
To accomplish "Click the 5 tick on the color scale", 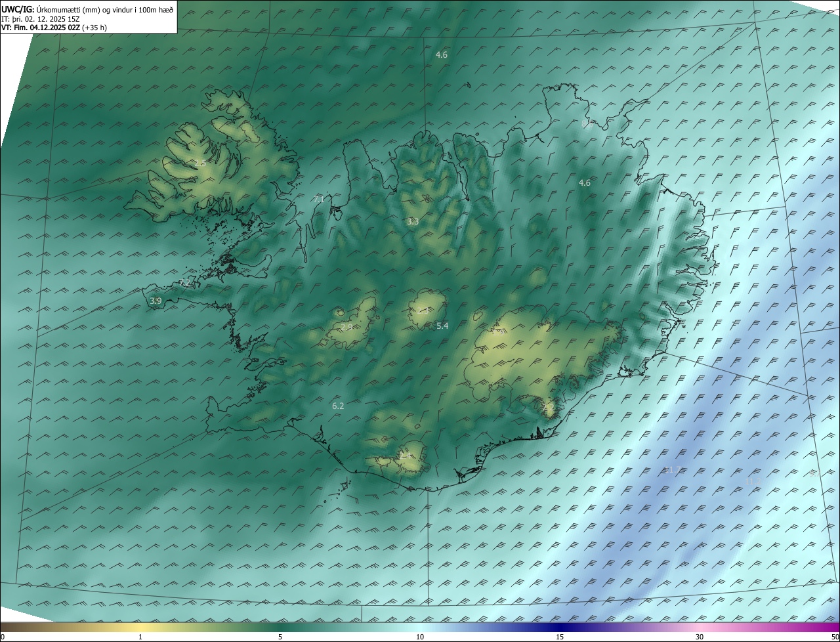I will tap(280, 637).
